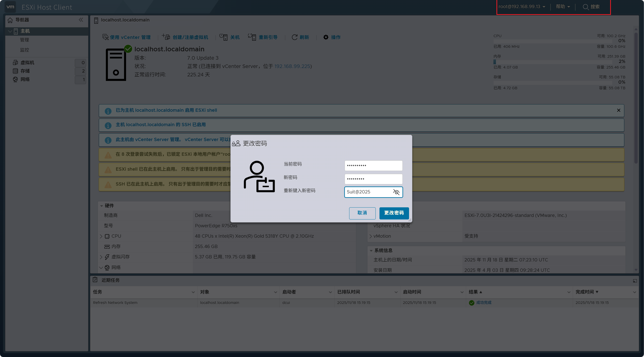Click the 更改密码 confirm button
This screenshot has width=644, height=357.
click(x=394, y=213)
